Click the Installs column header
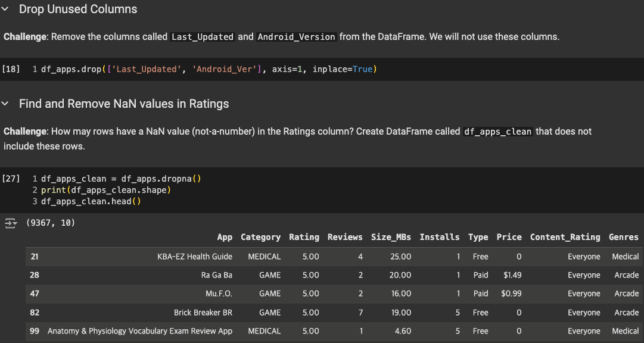Screen dimensions: 644x343 (439, 237)
